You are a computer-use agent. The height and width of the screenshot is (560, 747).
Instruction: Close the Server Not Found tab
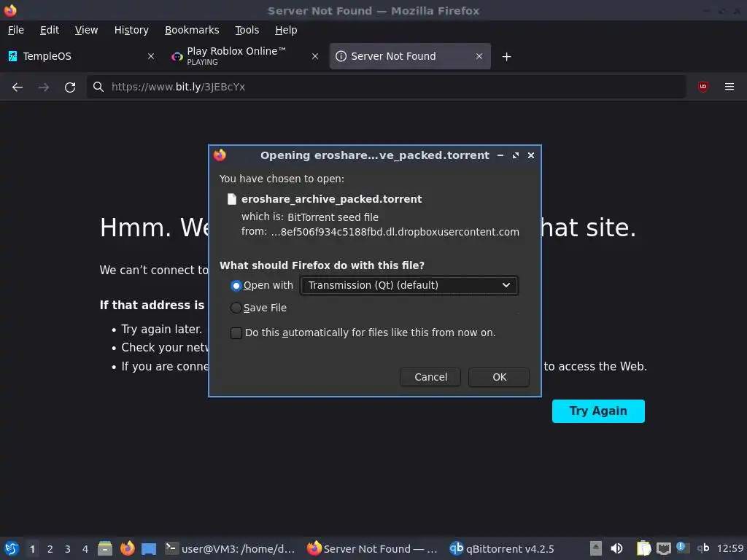point(479,56)
